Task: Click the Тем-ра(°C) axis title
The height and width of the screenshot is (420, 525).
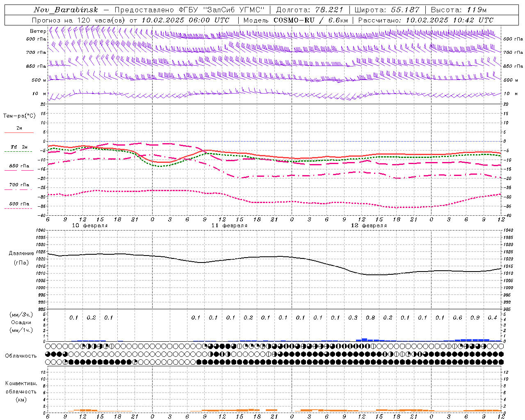Action: [19, 116]
